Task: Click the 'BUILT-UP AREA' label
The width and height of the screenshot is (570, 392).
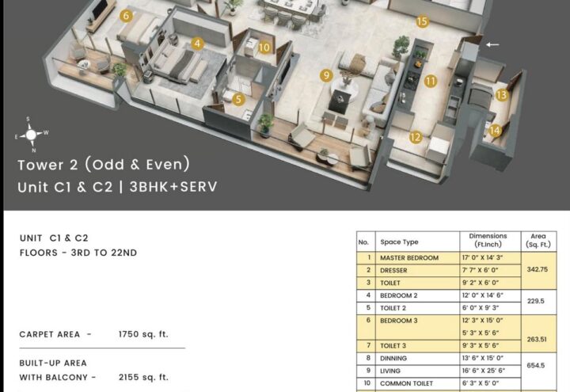Action: point(53,363)
